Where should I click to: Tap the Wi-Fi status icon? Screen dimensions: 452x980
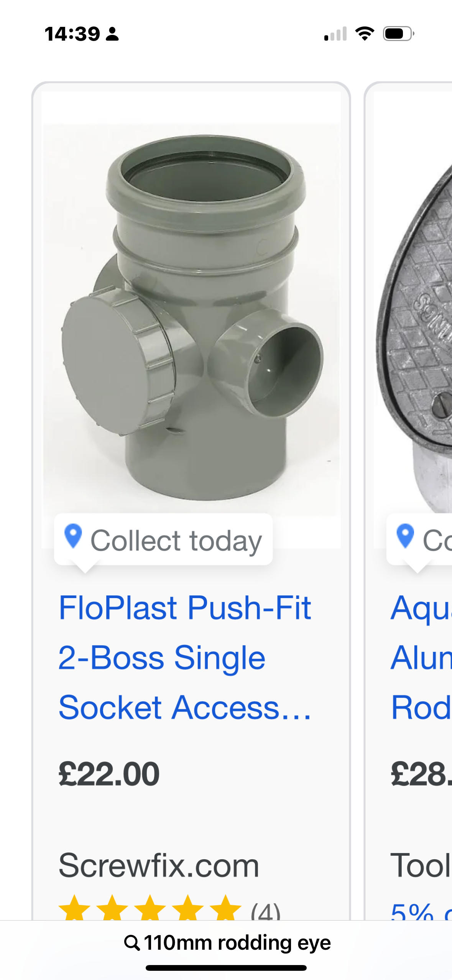(365, 34)
